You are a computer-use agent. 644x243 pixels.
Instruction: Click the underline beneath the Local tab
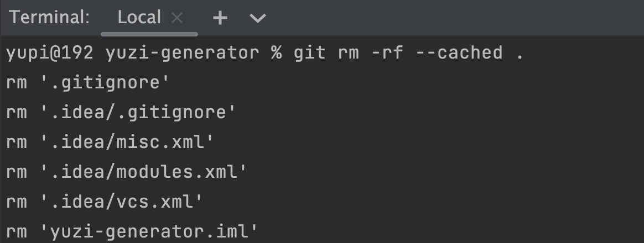[x=150, y=34]
